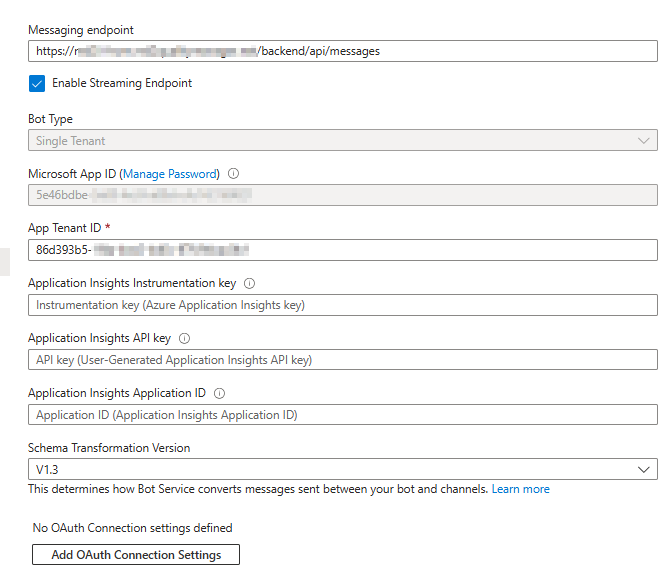Expand the Schema Transformation Version dropdown
The width and height of the screenshot is (668, 585).
point(342,469)
